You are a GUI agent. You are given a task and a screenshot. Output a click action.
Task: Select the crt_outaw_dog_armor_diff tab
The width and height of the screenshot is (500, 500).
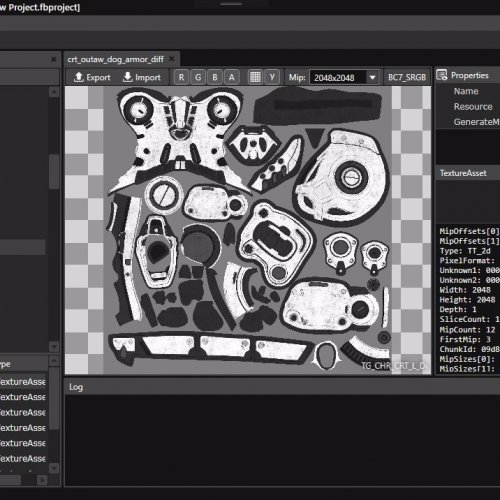coord(115,59)
